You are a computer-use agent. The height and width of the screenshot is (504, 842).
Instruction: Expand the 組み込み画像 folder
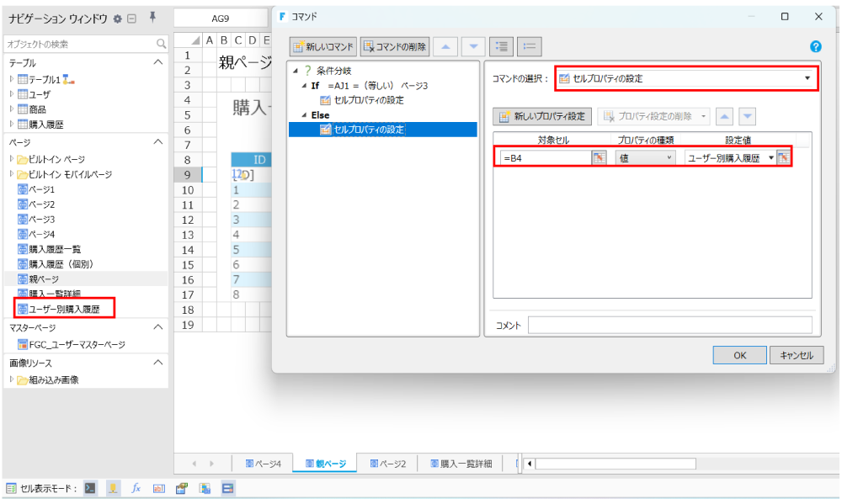[11, 379]
